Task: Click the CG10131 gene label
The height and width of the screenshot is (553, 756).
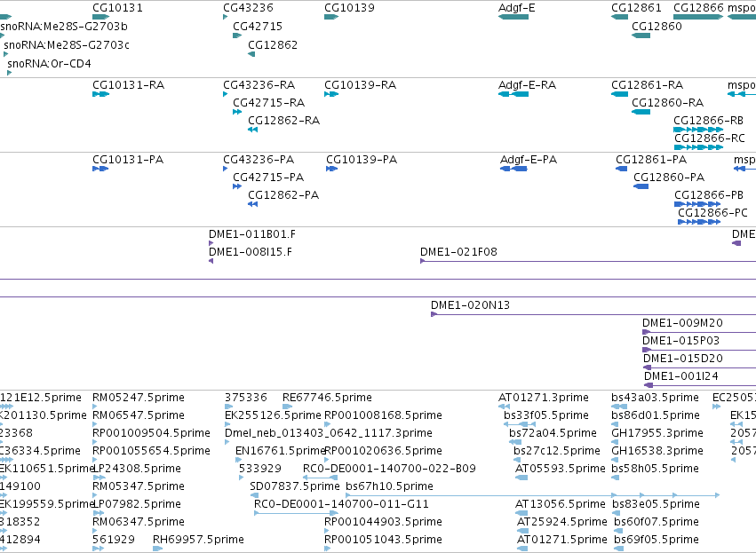Action: [x=117, y=8]
